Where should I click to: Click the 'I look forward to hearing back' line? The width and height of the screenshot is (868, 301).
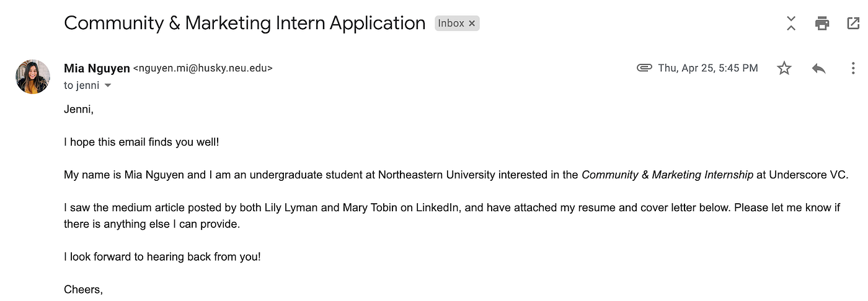162,256
